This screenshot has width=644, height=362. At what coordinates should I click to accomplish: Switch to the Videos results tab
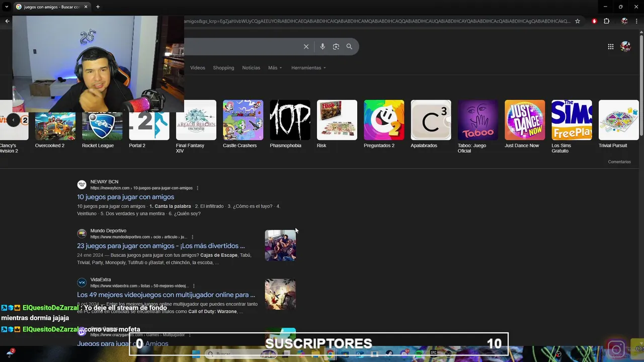click(x=197, y=68)
